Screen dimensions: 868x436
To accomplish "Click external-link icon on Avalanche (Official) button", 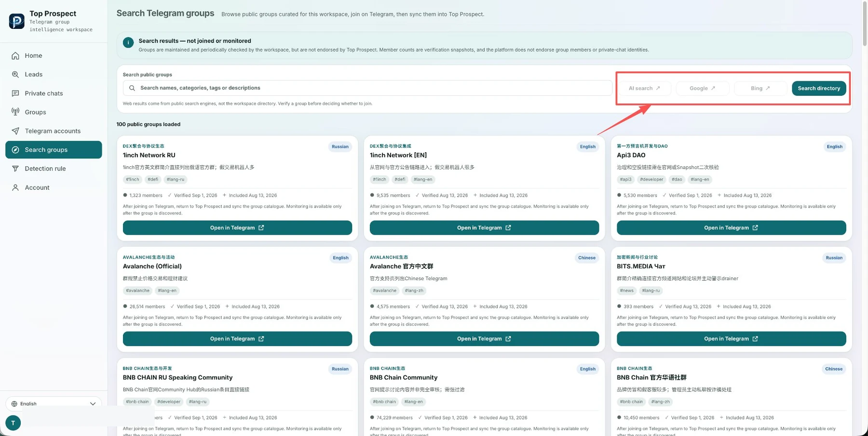I will click(x=261, y=339).
